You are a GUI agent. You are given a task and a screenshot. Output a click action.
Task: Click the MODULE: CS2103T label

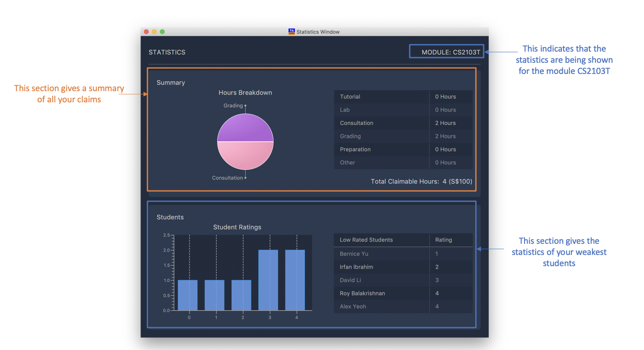point(451,52)
